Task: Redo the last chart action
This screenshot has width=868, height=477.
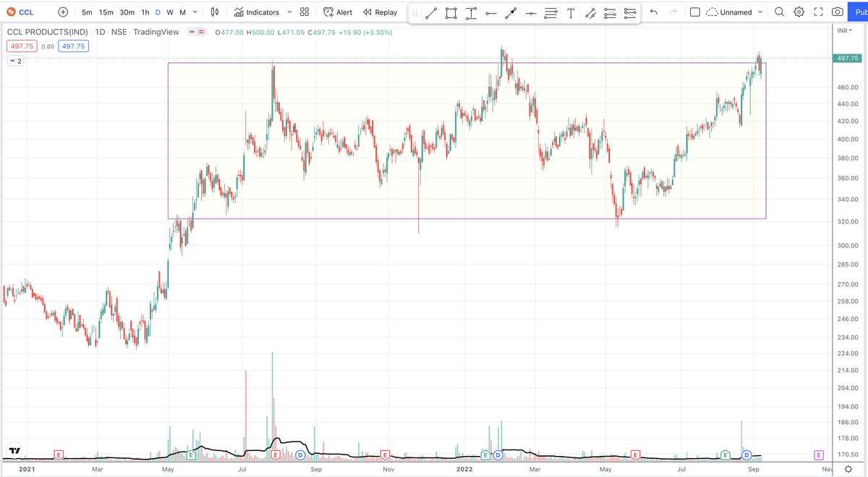Action: point(673,12)
